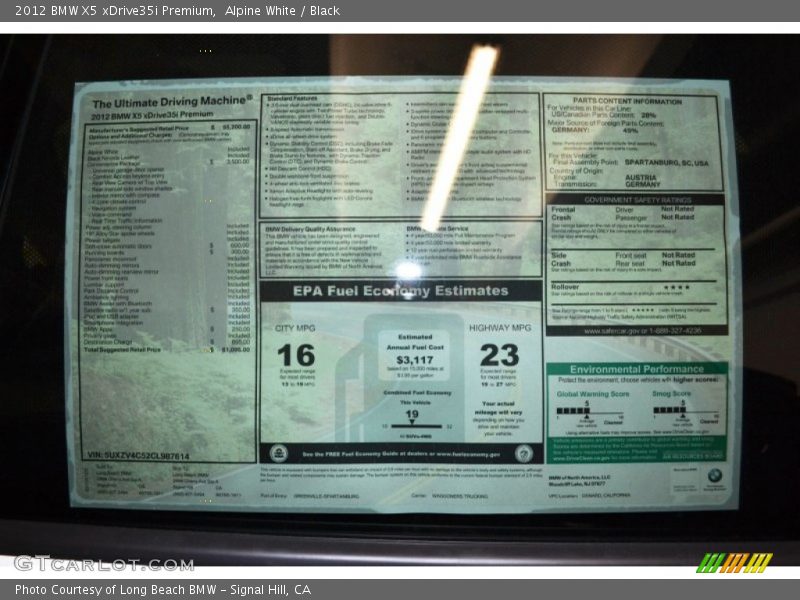Screen dimensions: 800x600
Task: Click the striped green-orange-yellow logo in the corner
Action: pyautogui.click(x=734, y=563)
